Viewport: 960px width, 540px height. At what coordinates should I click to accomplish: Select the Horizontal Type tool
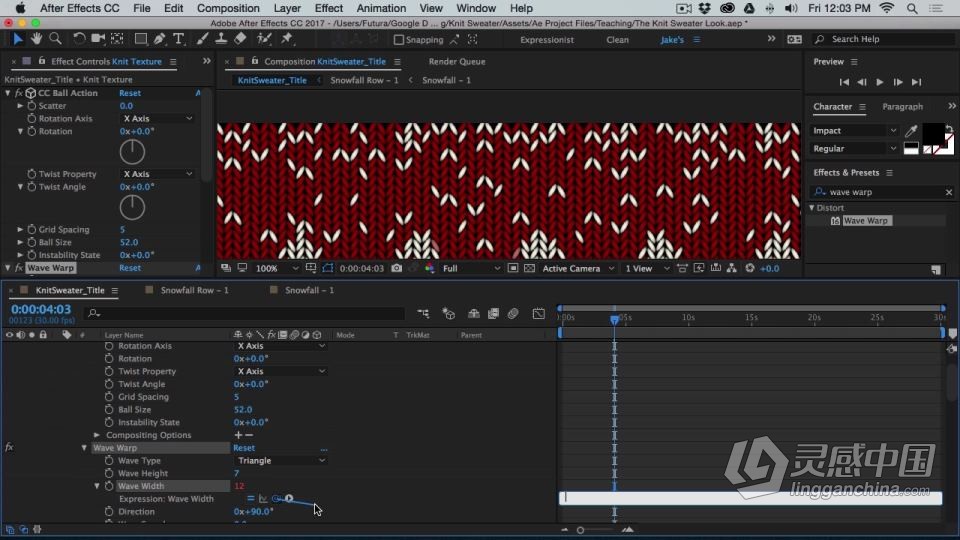click(179, 39)
